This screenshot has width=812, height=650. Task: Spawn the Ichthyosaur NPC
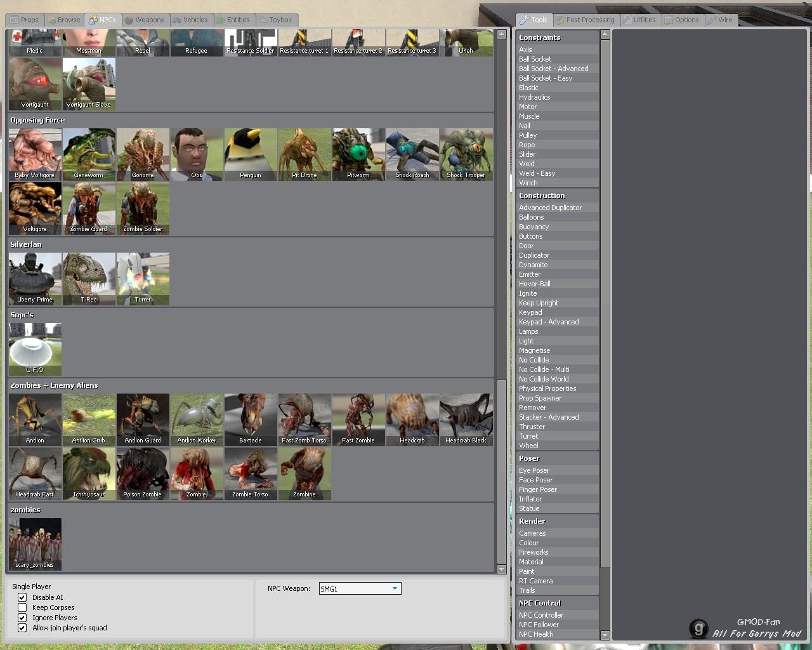89,474
